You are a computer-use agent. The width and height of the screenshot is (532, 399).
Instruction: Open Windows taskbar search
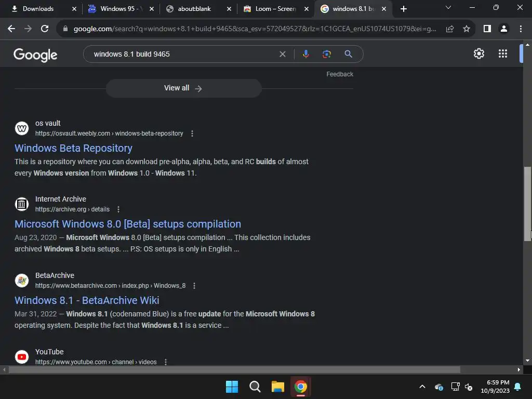coord(255,387)
